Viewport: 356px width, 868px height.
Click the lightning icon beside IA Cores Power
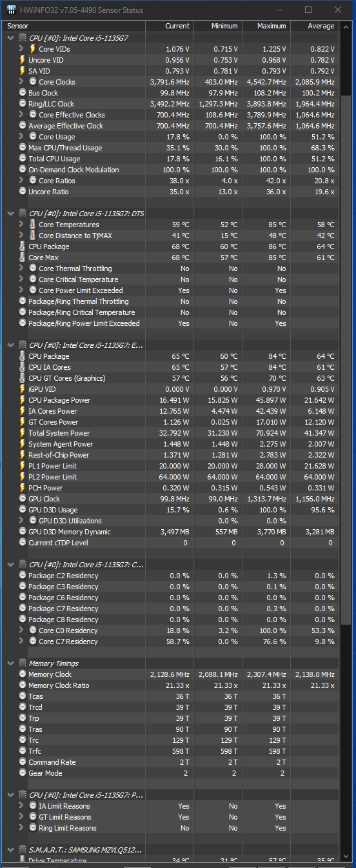pos(23,411)
